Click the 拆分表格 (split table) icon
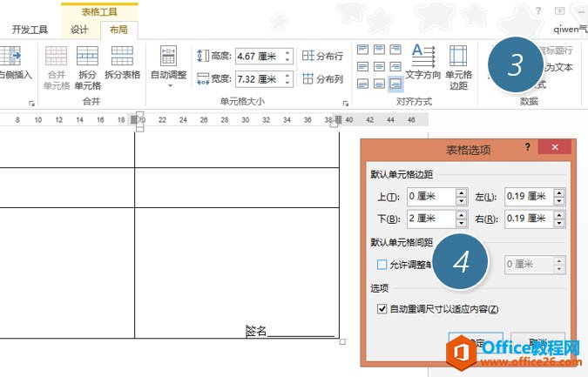This screenshot has height=377, width=588. point(122,57)
